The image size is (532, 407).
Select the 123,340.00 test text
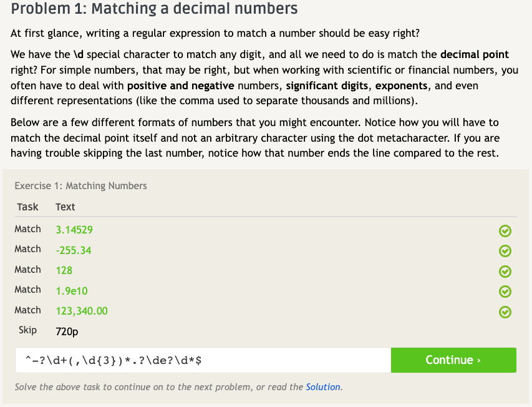pyautogui.click(x=82, y=311)
